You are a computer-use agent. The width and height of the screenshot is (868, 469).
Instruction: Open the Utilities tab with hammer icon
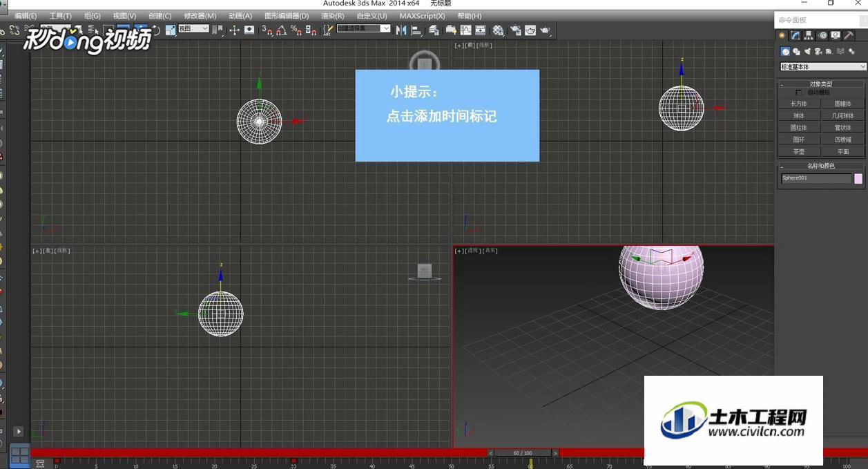pyautogui.click(x=849, y=35)
